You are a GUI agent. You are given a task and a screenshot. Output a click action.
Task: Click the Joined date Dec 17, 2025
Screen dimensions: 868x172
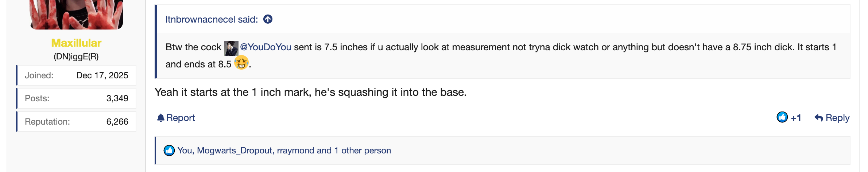[102, 75]
